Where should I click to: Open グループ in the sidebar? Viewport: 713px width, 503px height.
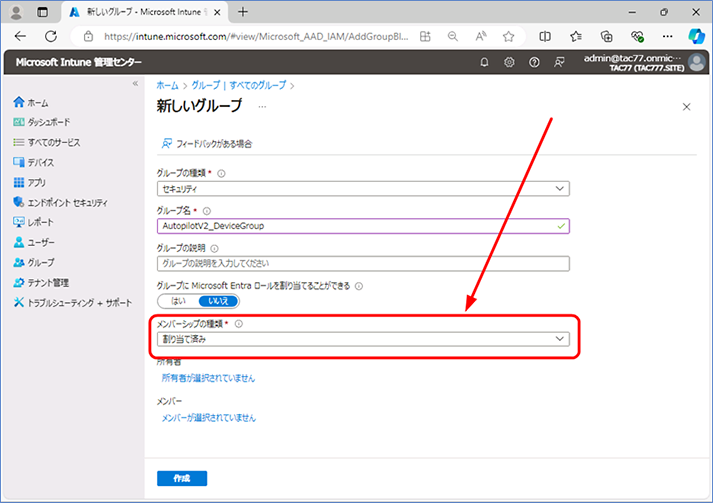34,262
